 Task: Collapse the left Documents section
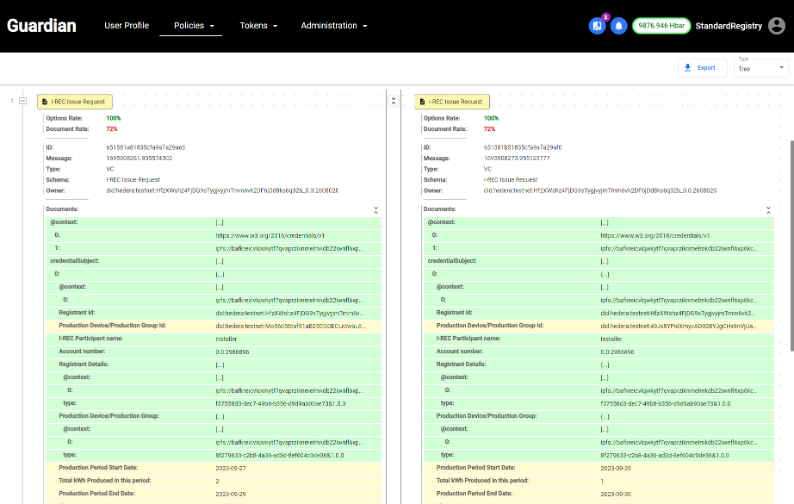pos(375,210)
